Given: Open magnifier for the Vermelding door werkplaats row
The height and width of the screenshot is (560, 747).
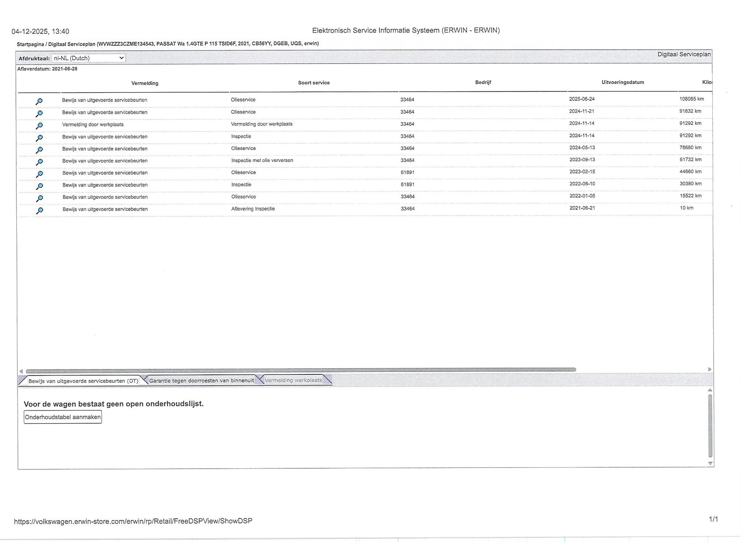Looking at the screenshot, I should pyautogui.click(x=39, y=126).
